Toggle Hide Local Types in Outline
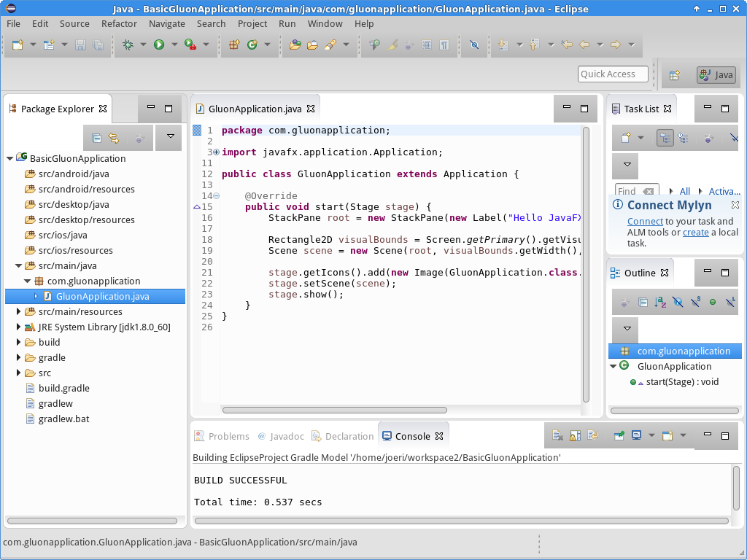The height and width of the screenshot is (560, 747). (x=730, y=302)
